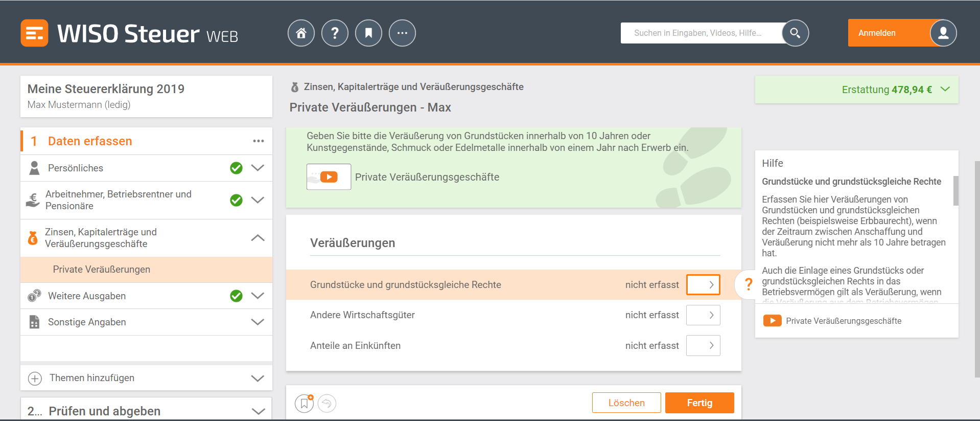Expand the Persönliches chevron
This screenshot has width=980, height=421.
coord(258,168)
